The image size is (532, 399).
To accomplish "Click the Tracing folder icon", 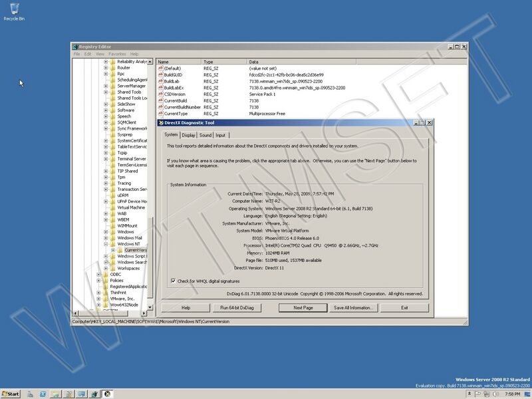I will (113, 183).
